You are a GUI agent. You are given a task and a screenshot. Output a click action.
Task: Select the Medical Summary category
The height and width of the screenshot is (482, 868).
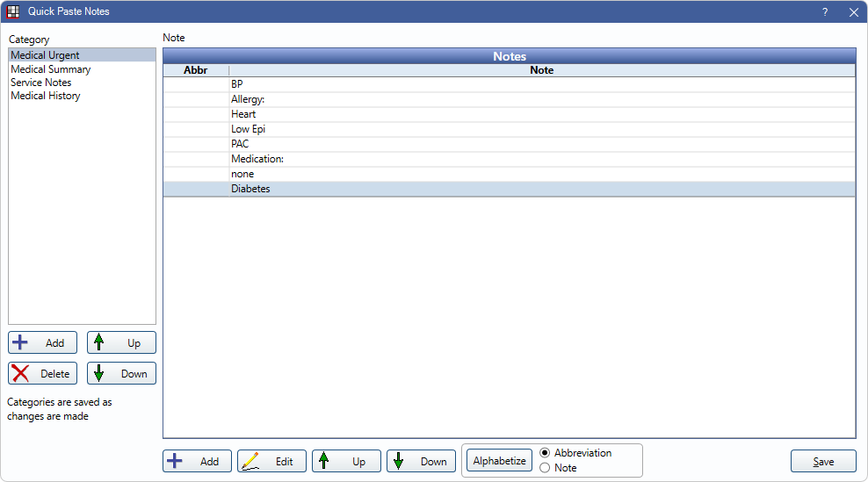tap(50, 69)
